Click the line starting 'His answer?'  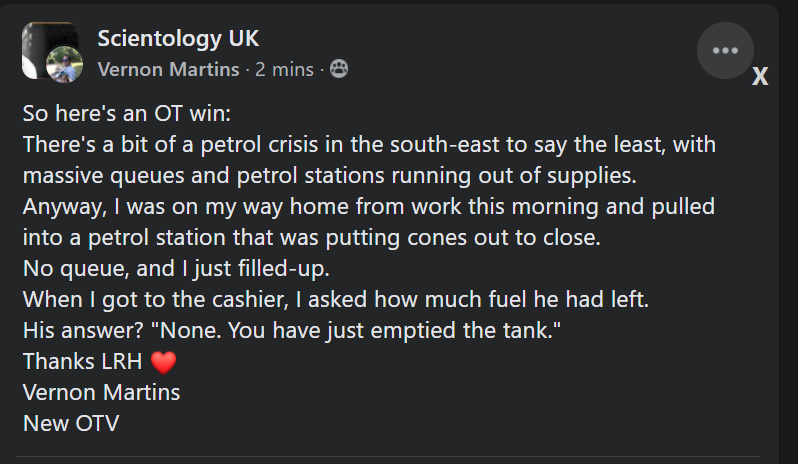290,330
